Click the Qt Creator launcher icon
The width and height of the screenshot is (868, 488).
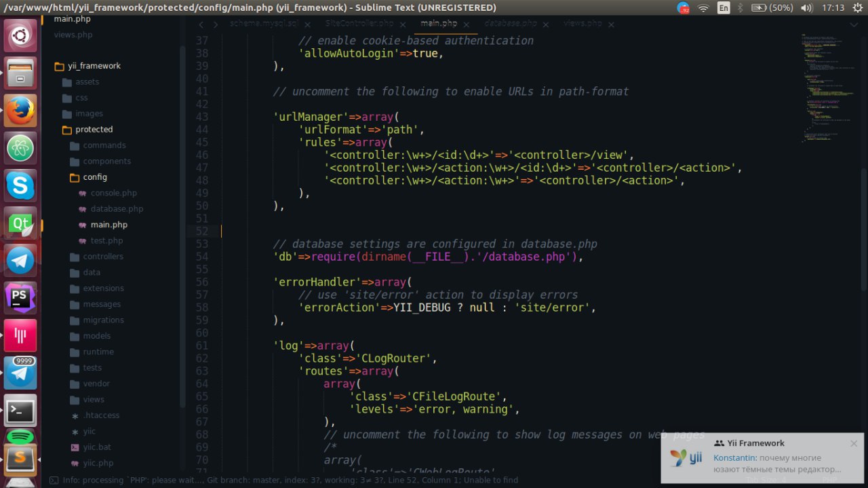(20, 223)
